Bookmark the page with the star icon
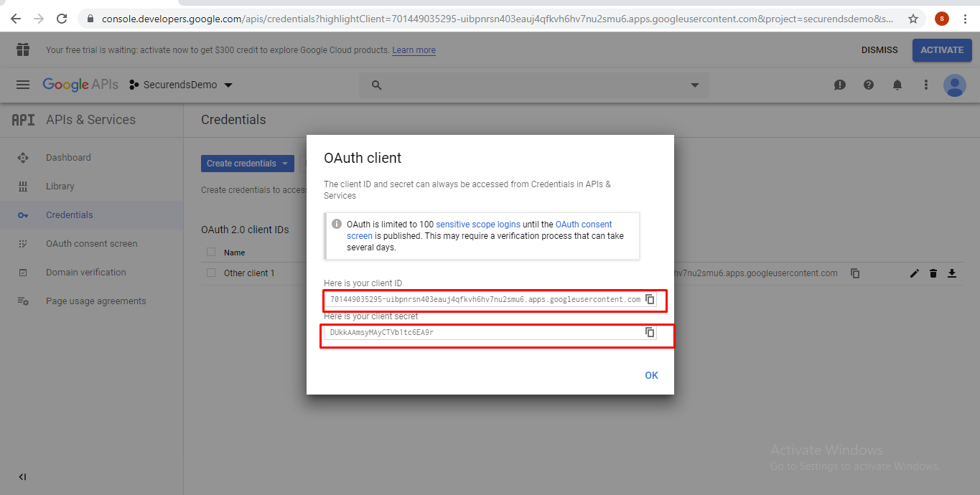Viewport: 980px width, 495px height. tap(913, 20)
